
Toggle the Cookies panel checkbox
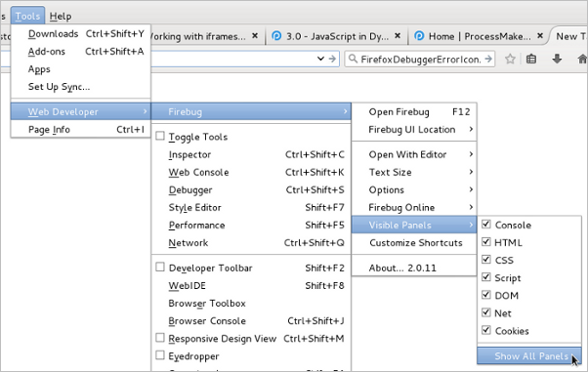point(486,330)
